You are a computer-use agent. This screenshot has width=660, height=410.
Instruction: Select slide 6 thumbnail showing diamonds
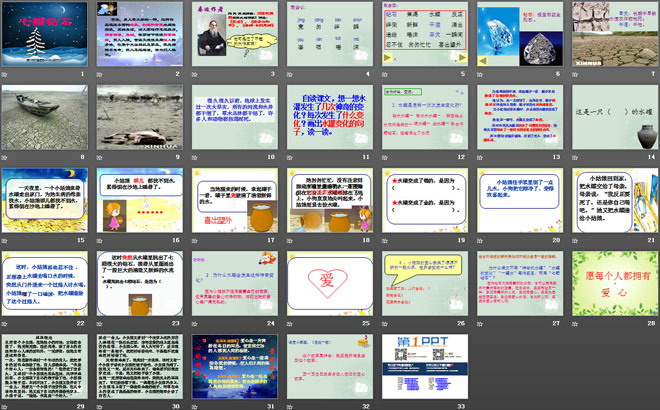coord(520,34)
